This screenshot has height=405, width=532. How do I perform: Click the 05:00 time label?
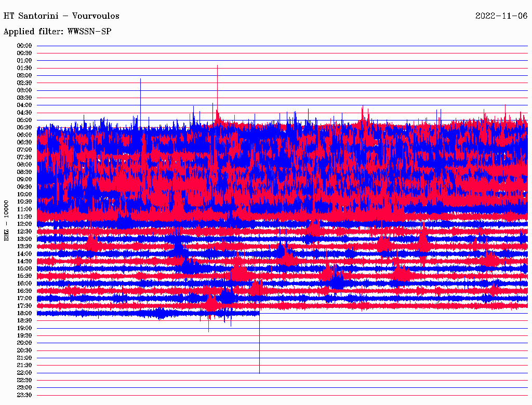(24, 120)
